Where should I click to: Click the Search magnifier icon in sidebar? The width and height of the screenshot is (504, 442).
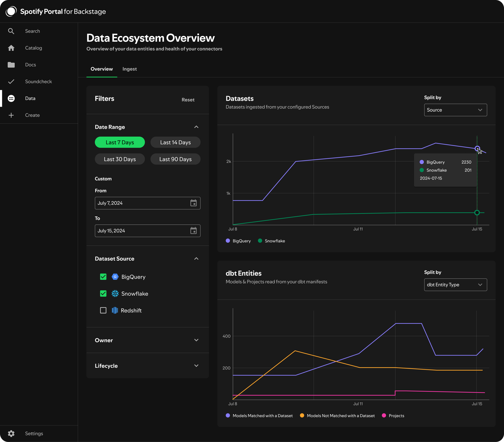[x=11, y=31]
